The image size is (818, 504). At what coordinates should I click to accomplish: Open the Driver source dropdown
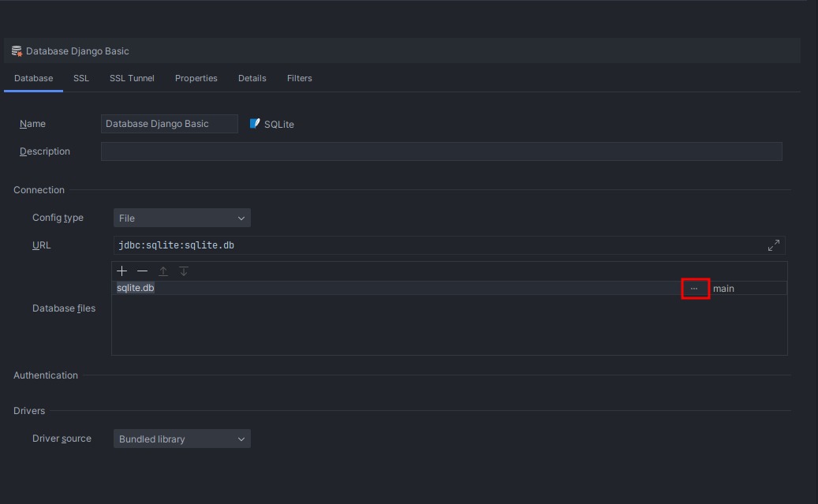click(182, 439)
